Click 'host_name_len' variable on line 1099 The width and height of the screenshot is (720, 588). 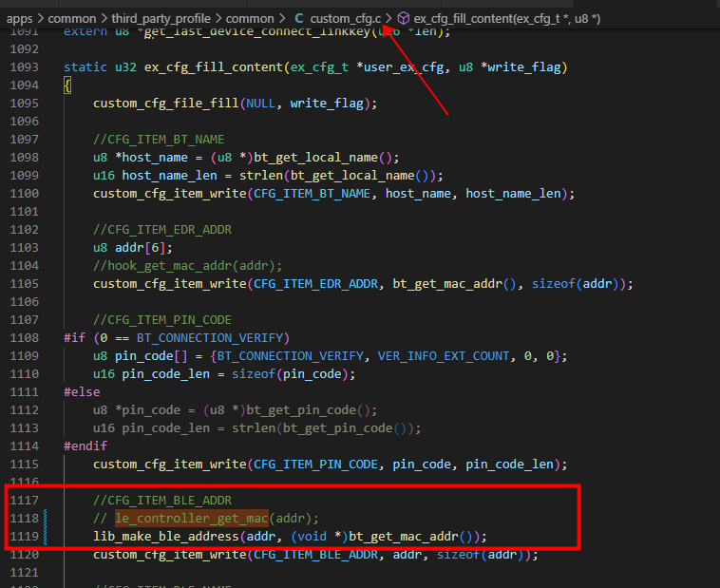(169, 176)
